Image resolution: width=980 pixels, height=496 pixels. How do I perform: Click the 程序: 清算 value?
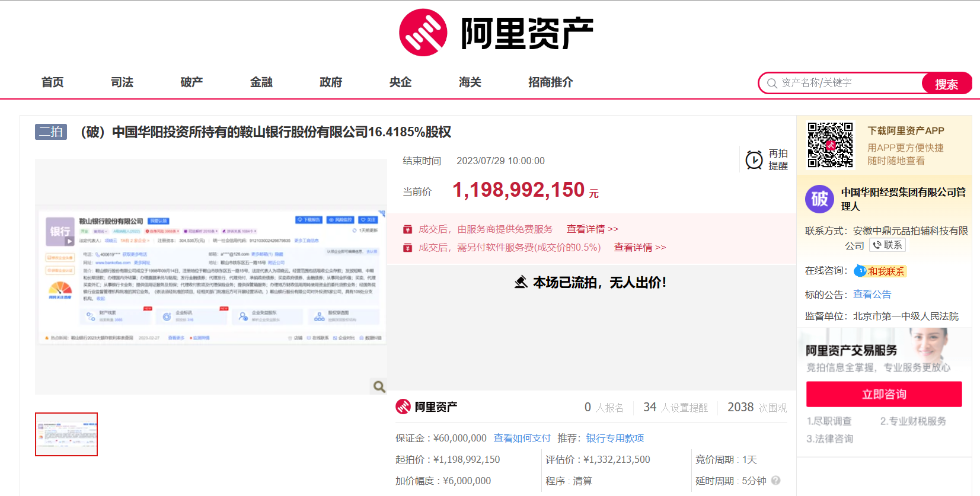(x=582, y=481)
